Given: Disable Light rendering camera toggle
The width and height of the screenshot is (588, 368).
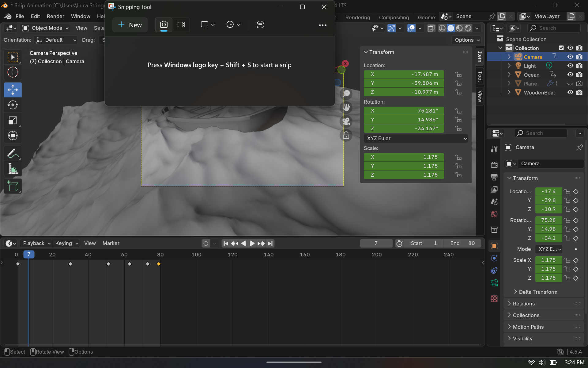Looking at the screenshot, I should (x=579, y=66).
